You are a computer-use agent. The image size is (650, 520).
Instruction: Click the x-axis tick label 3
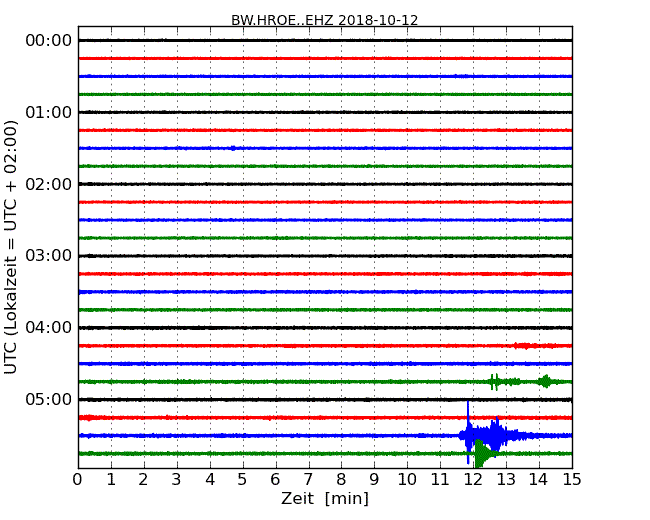tap(177, 480)
